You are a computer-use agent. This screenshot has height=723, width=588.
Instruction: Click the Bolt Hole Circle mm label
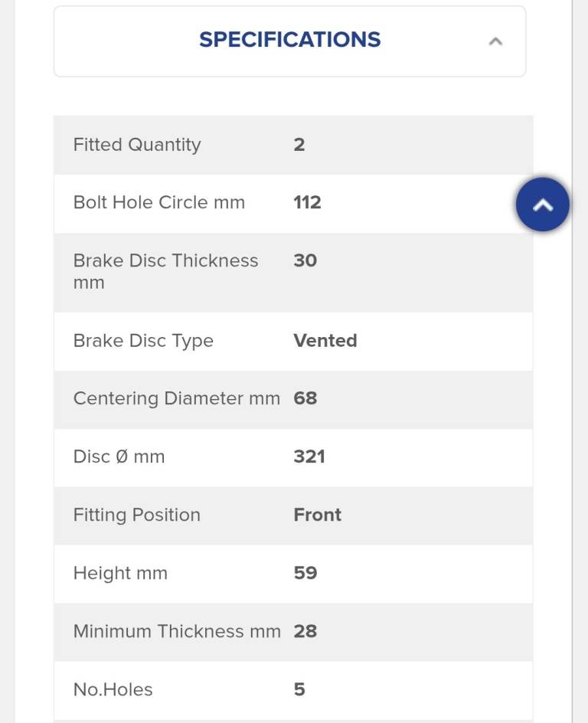(x=159, y=203)
